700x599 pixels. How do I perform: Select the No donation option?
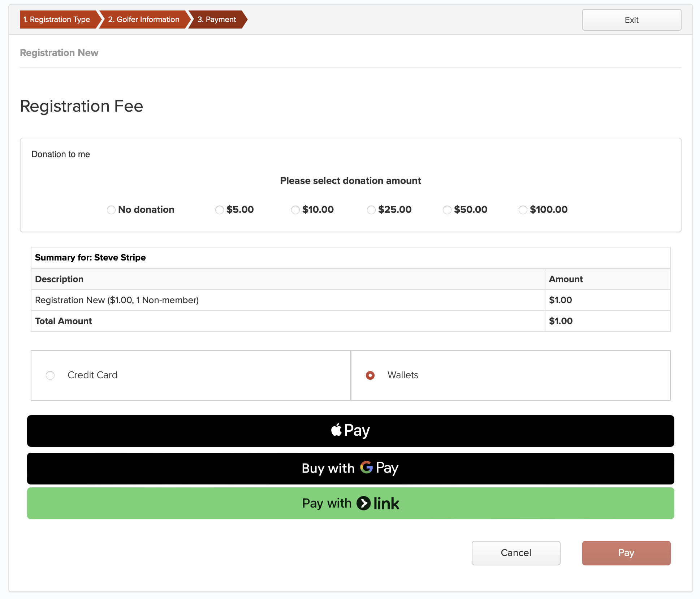click(111, 210)
